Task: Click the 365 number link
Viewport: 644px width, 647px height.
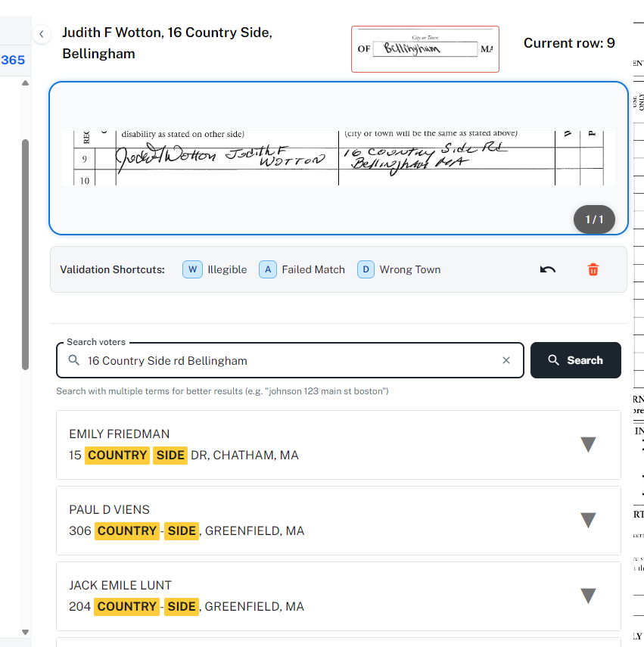Action: (x=13, y=60)
